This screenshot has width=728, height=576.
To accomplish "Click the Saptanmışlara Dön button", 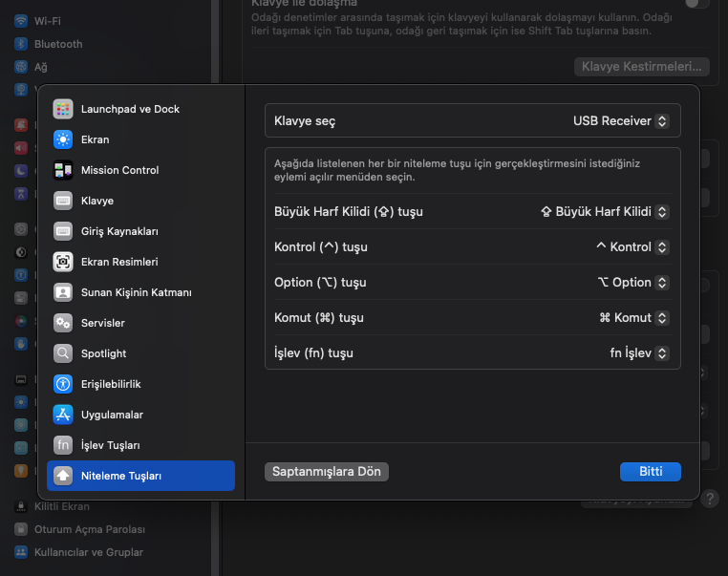I will tap(327, 472).
